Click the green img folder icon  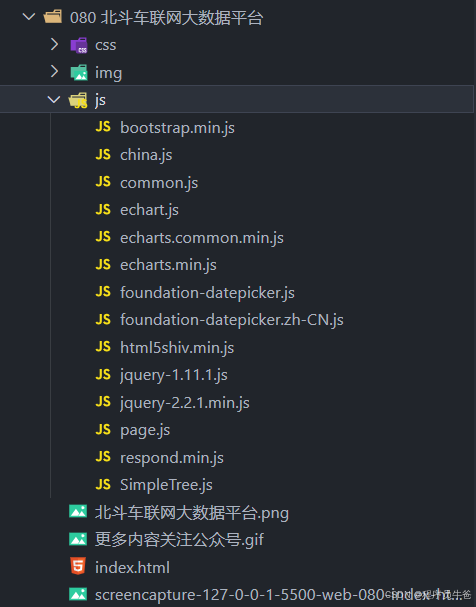click(79, 72)
